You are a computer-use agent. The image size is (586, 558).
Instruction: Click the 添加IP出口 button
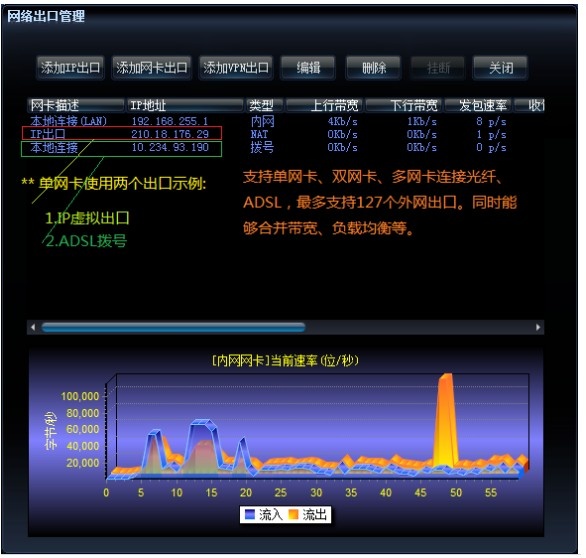click(x=70, y=68)
